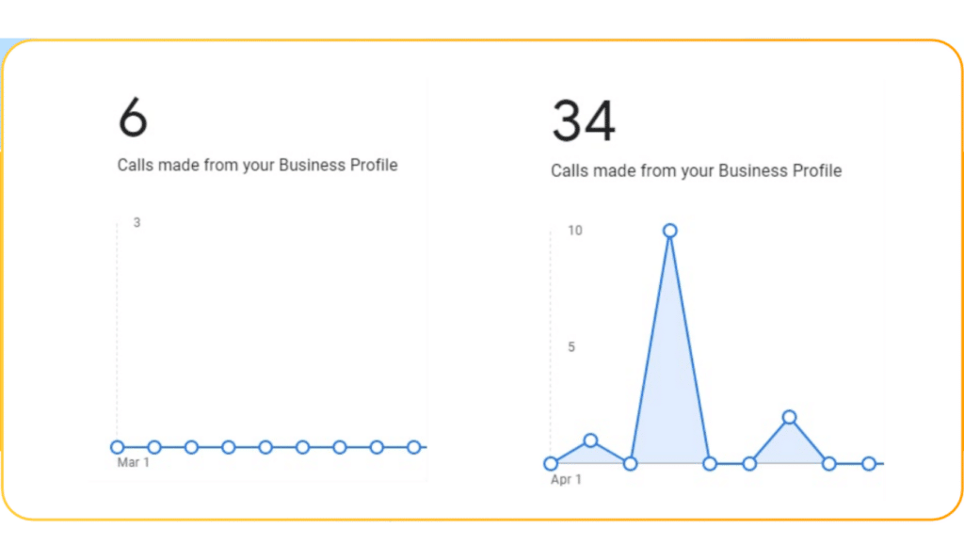The height and width of the screenshot is (560, 964).
Task: Select the first data point above Apr 1
Action: pyautogui.click(x=551, y=463)
